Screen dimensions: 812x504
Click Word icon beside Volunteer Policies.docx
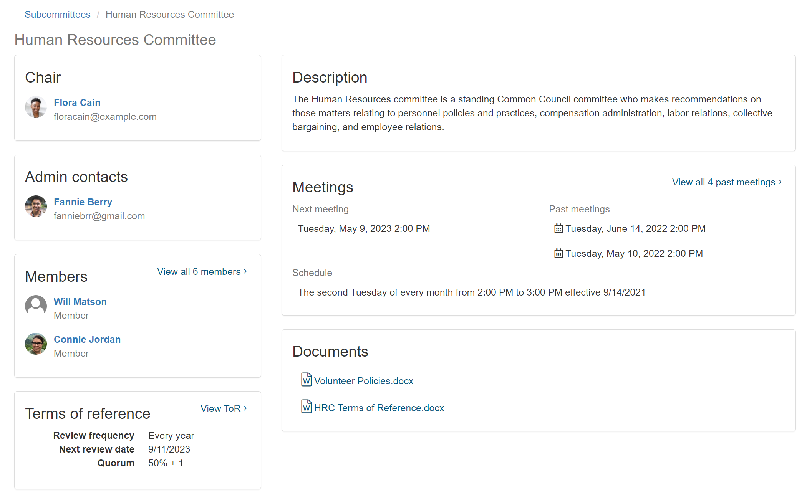tap(306, 380)
